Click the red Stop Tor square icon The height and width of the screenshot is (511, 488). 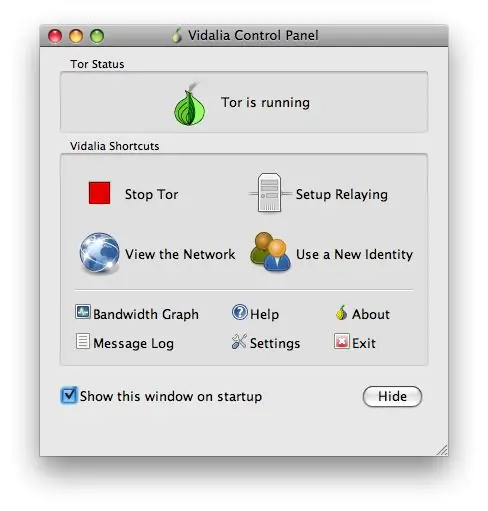pos(99,193)
